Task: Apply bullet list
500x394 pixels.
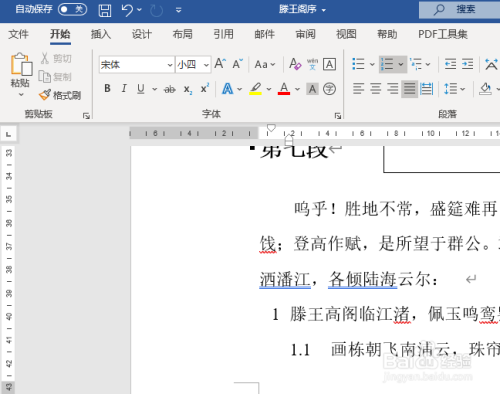Action: pos(358,64)
